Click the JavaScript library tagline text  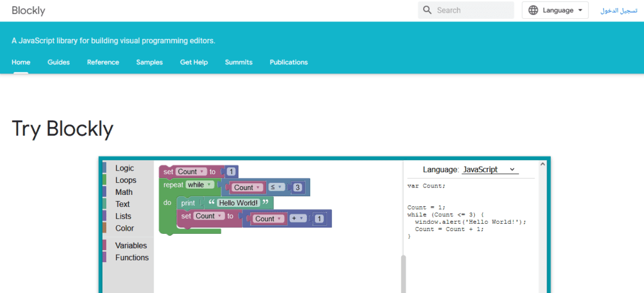pyautogui.click(x=113, y=41)
